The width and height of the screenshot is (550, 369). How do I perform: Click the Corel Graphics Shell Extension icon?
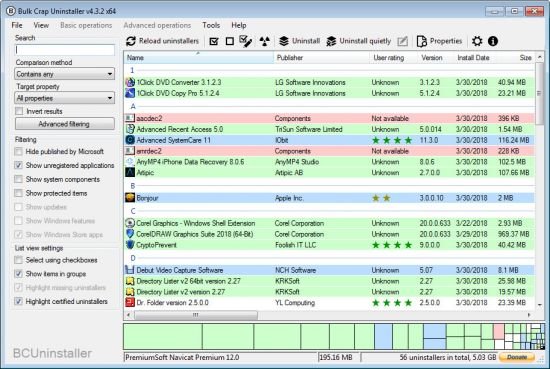(x=130, y=223)
